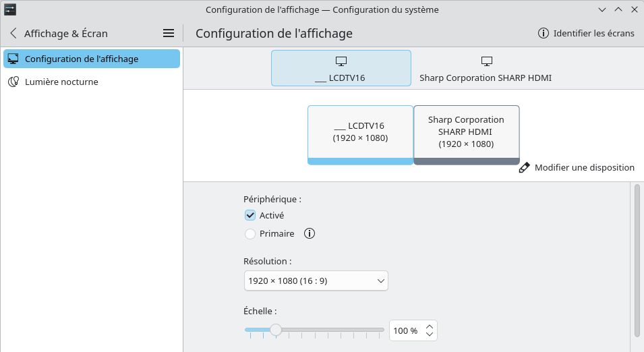
Task: Open Configuration de l'affichage in sidebar
Action: point(91,59)
